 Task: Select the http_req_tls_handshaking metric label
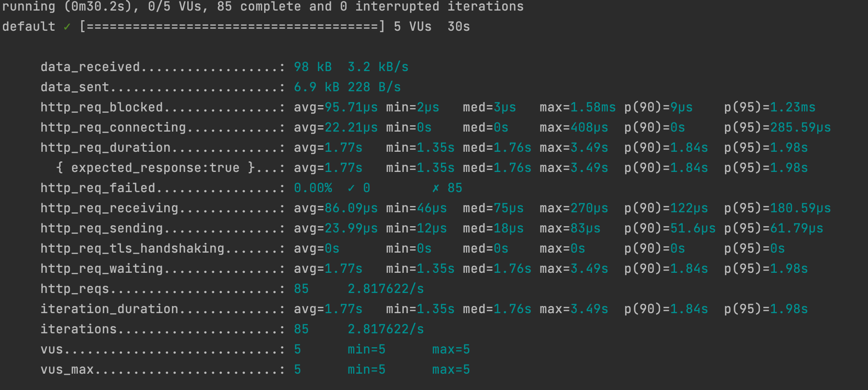pos(132,249)
